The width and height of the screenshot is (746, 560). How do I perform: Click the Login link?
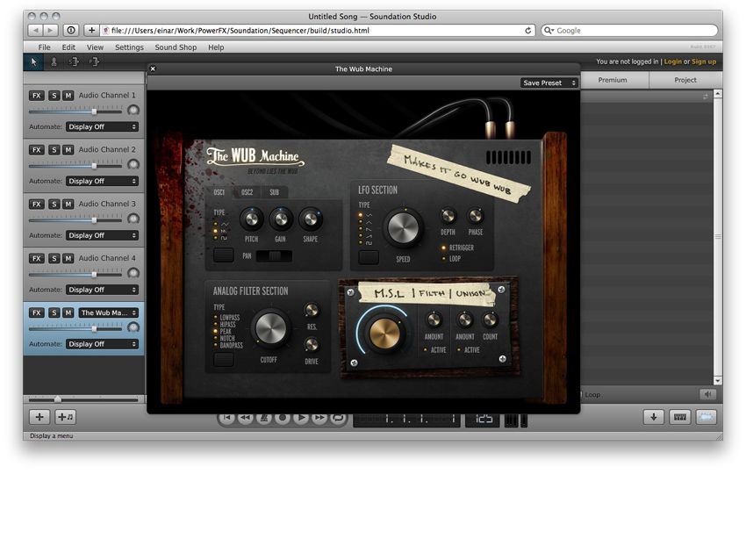[673, 61]
